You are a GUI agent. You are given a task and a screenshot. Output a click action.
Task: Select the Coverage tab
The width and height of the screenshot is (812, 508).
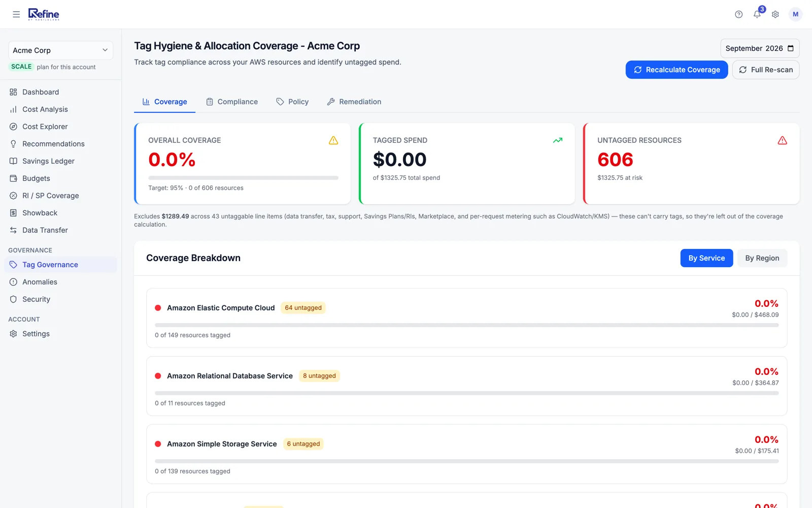coord(164,102)
